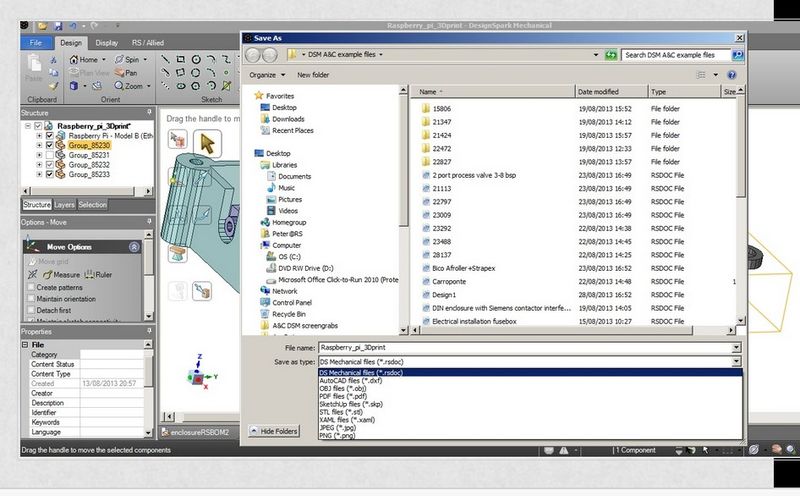
Task: Open the view options dropdown arrow
Action: pos(715,75)
